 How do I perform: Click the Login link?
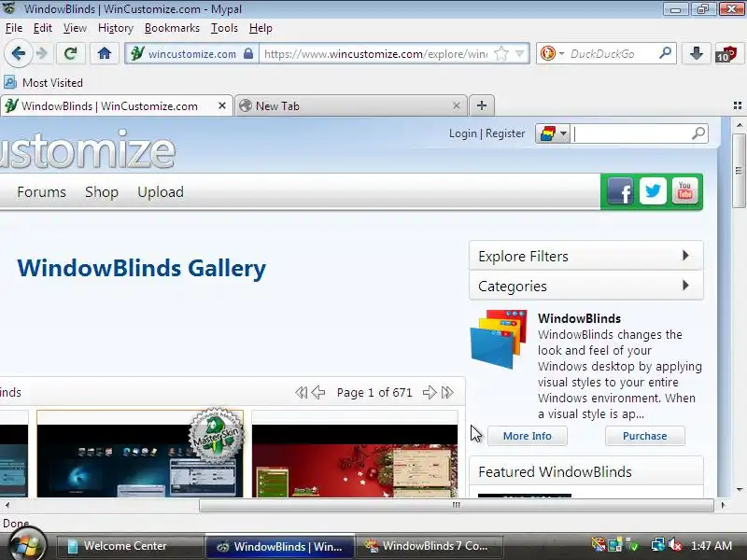tap(462, 133)
